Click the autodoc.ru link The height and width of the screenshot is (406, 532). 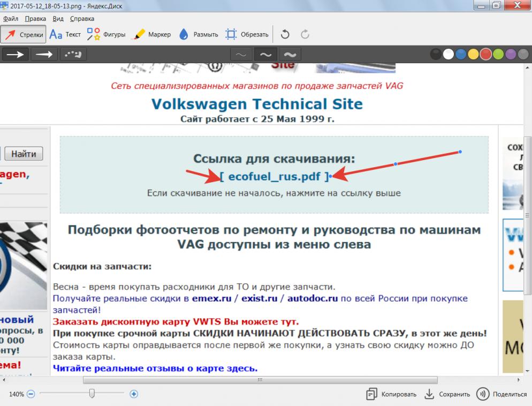[313, 298]
